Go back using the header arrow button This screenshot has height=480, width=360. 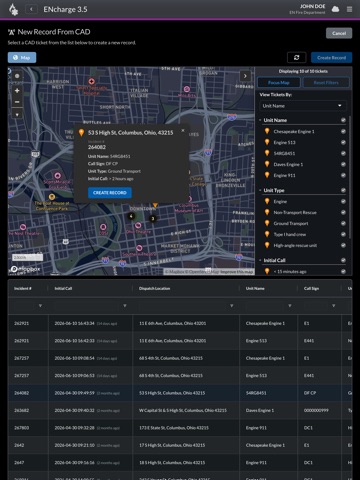(x=31, y=9)
